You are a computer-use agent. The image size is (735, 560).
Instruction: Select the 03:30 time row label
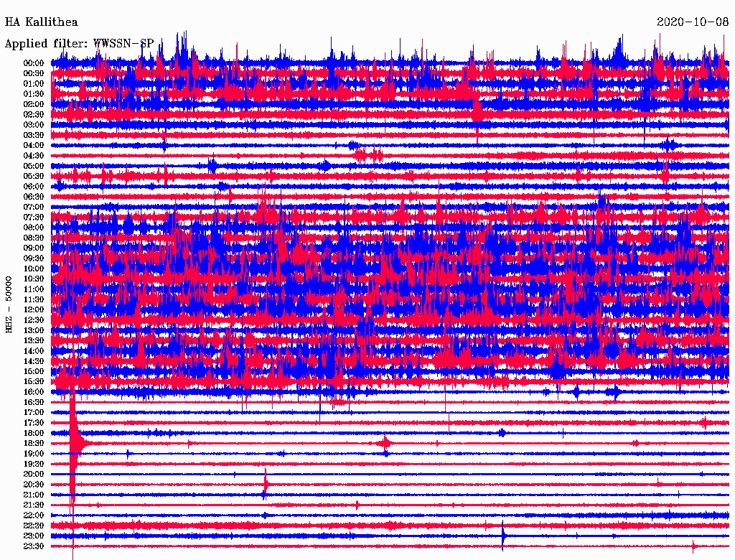tap(34, 135)
